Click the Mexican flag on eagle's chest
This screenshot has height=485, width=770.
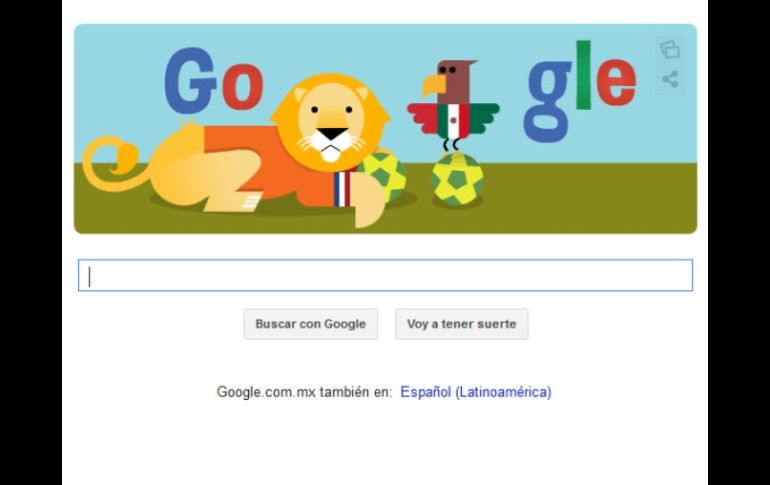[x=453, y=121]
